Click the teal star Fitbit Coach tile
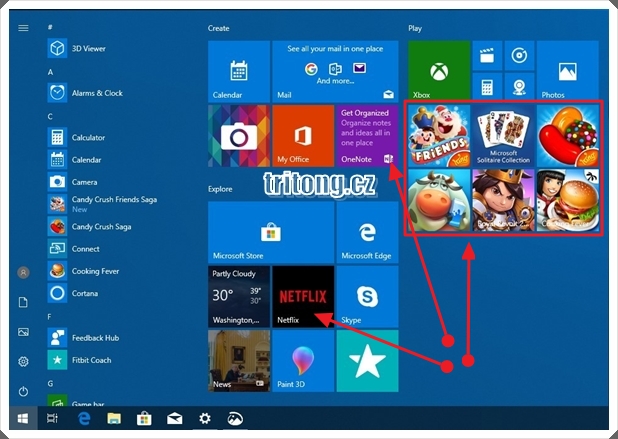This screenshot has width=618, height=439. click(x=367, y=361)
